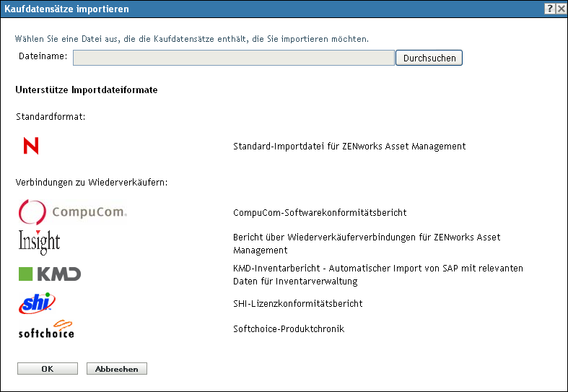Click the CompuCom logo

coord(72,212)
